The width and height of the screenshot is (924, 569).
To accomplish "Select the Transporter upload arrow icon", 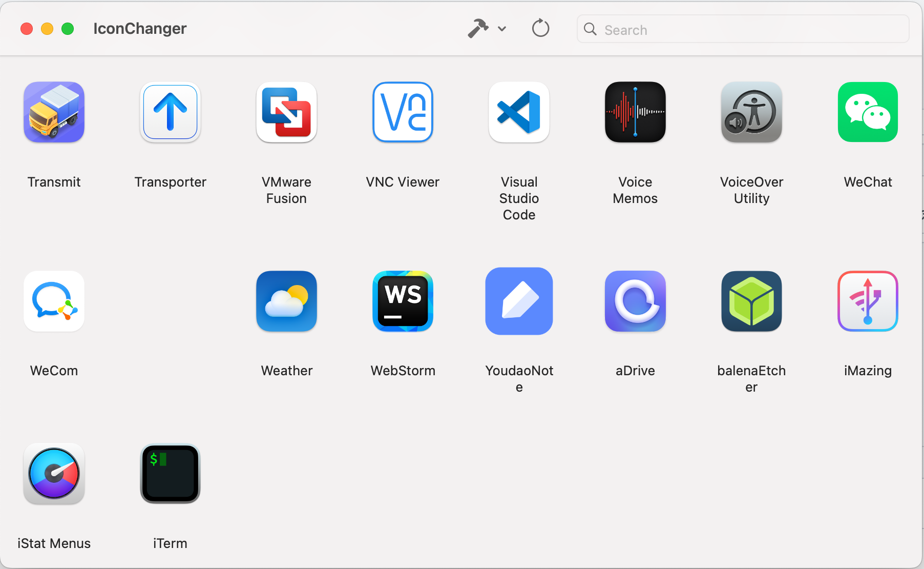I will (170, 112).
